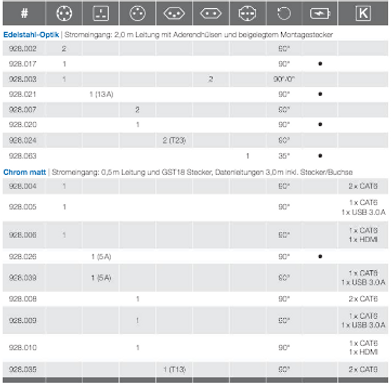This screenshot has width=392, height=383.
Task: Click '1 (5 A)' in row 928.026
Action: (x=101, y=257)
